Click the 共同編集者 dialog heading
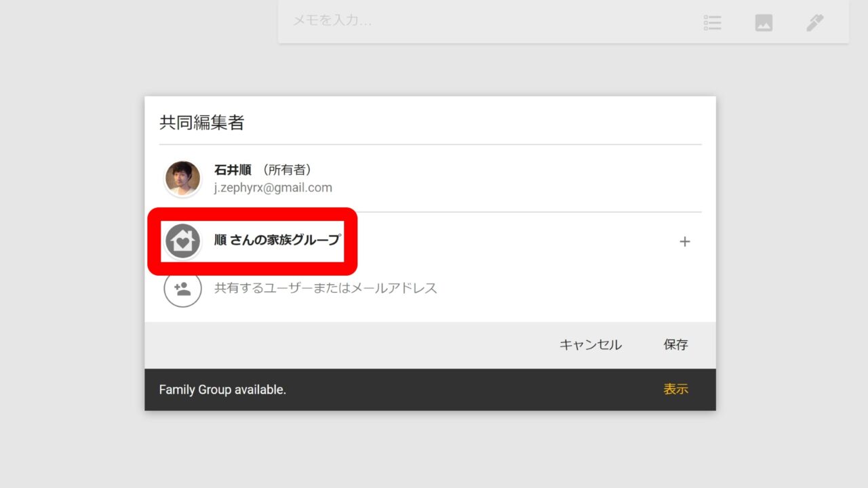 pyautogui.click(x=201, y=123)
